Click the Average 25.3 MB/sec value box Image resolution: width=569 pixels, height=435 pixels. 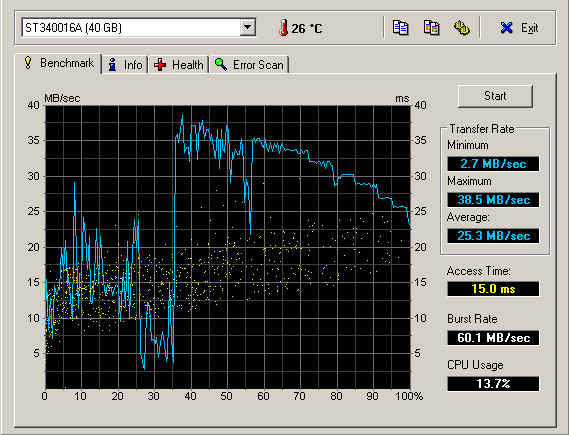point(493,235)
